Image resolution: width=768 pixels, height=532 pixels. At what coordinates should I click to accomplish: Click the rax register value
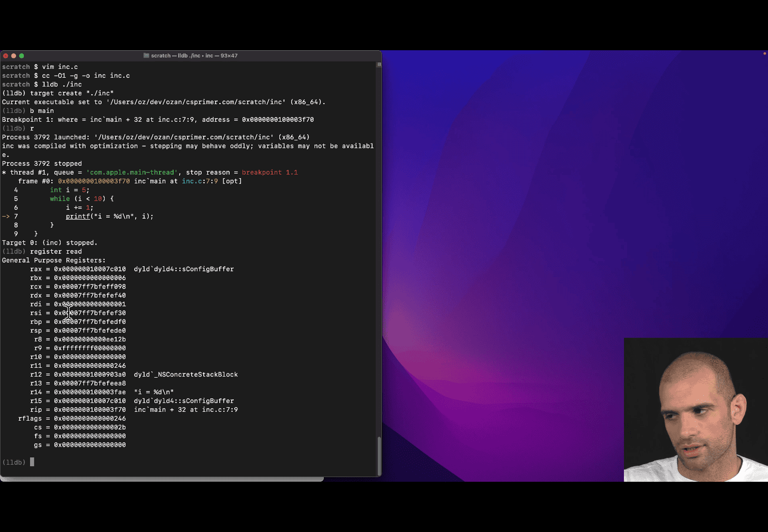pyautogui.click(x=90, y=269)
